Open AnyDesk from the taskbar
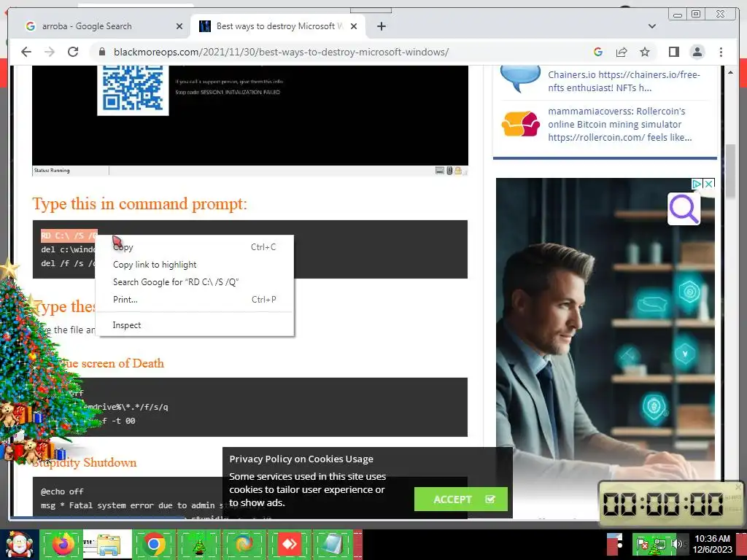747x560 pixels. 289,544
